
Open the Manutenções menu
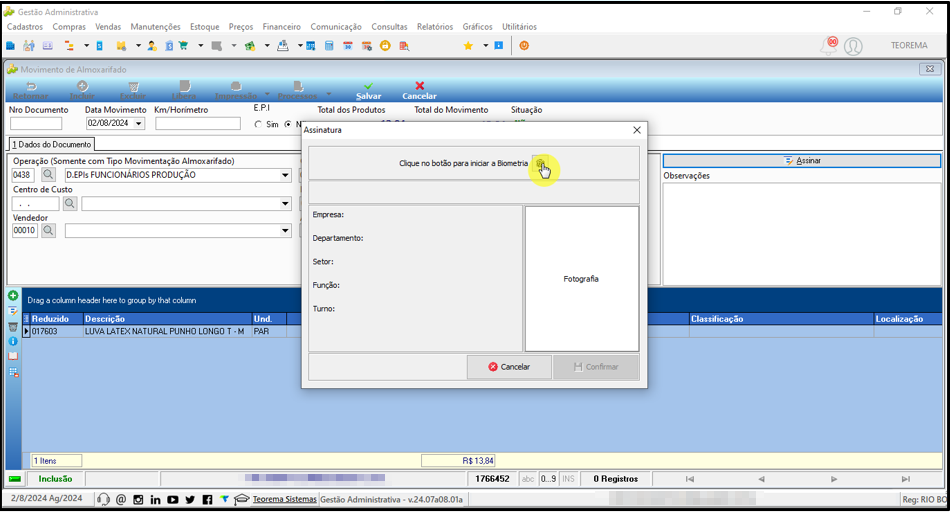pos(155,27)
